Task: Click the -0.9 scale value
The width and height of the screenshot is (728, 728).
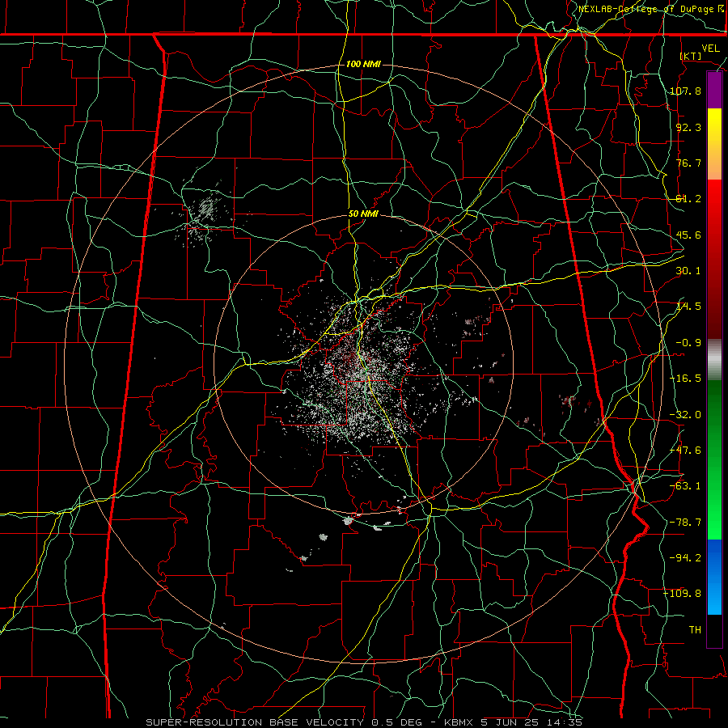Action: tap(688, 343)
